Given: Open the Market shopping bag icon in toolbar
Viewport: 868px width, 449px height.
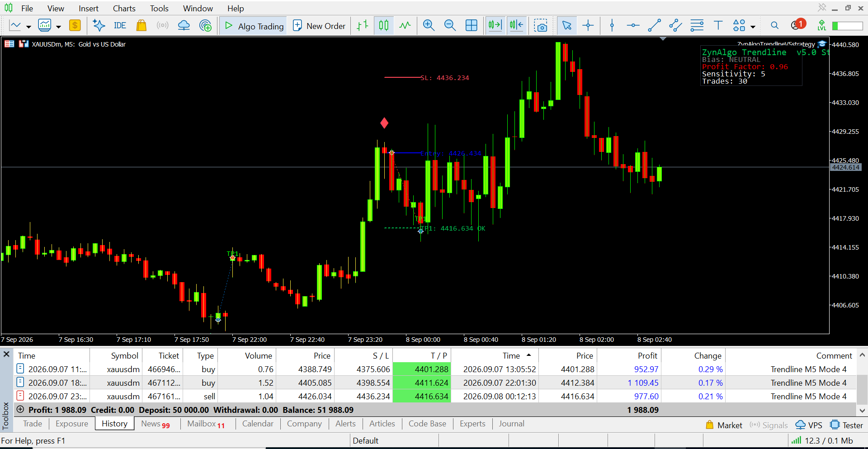Looking at the screenshot, I should (142, 26).
